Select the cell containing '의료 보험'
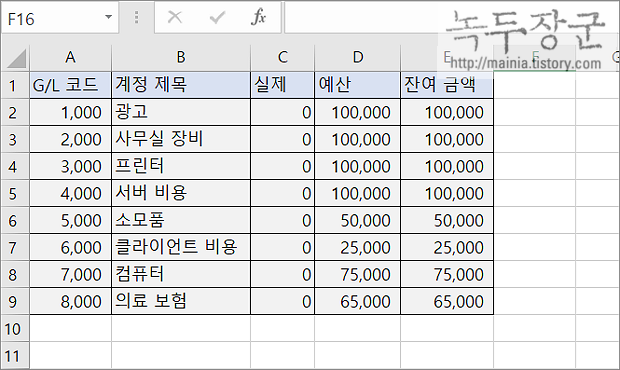Image resolution: width=620 pixels, height=370 pixels. coord(181,301)
